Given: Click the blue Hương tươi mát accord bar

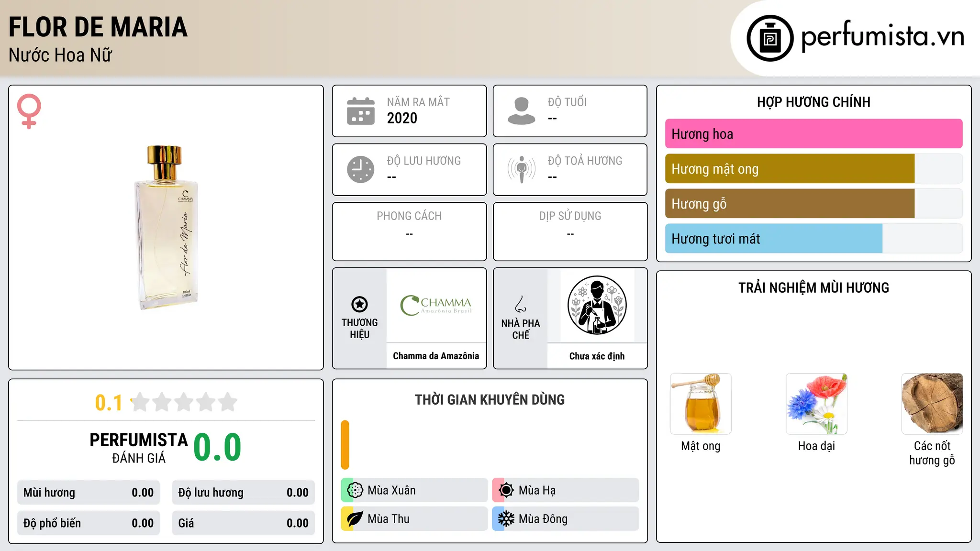Looking at the screenshot, I should coord(813,239).
